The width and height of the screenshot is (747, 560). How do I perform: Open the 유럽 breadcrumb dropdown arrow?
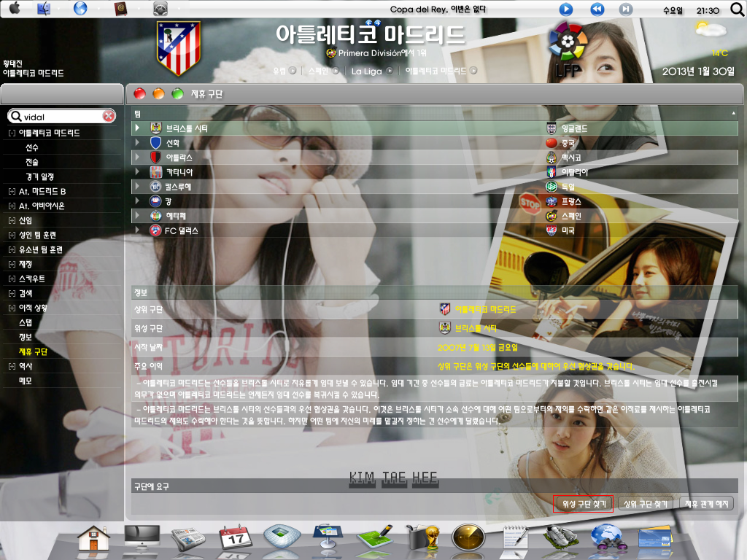click(x=293, y=71)
